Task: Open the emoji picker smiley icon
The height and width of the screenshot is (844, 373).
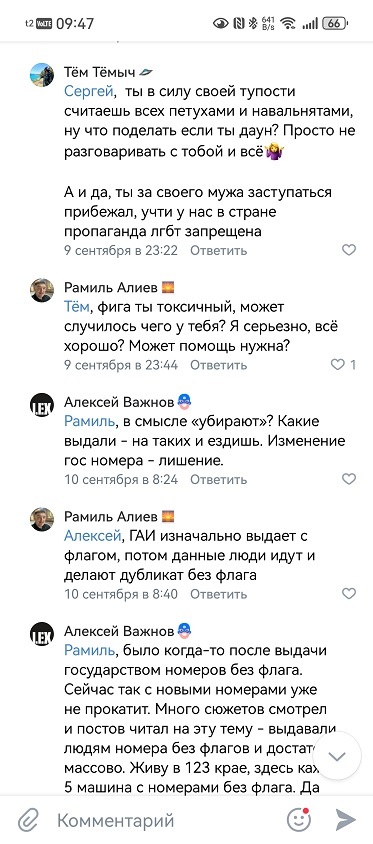Action: click(299, 820)
